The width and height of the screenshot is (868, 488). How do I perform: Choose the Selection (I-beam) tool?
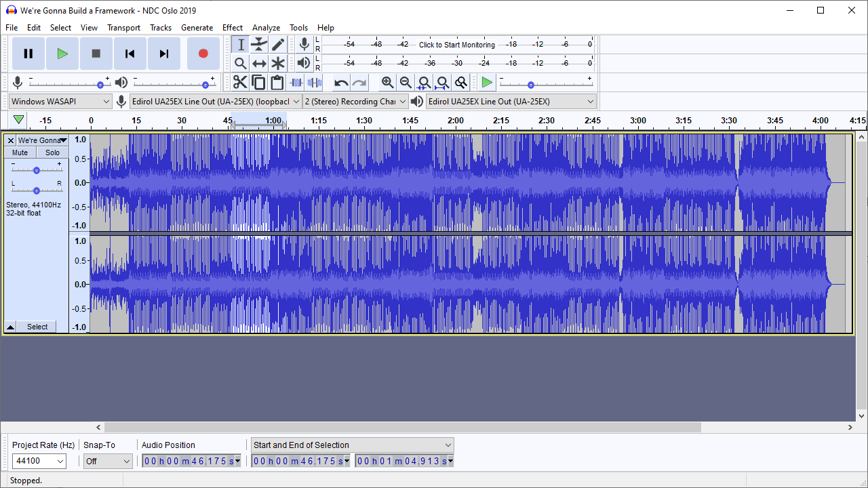click(241, 45)
